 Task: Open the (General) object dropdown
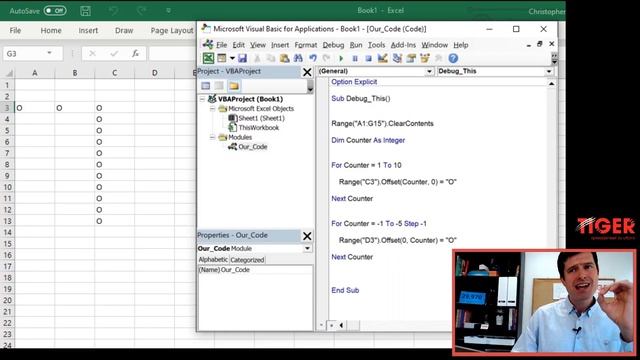(429, 71)
